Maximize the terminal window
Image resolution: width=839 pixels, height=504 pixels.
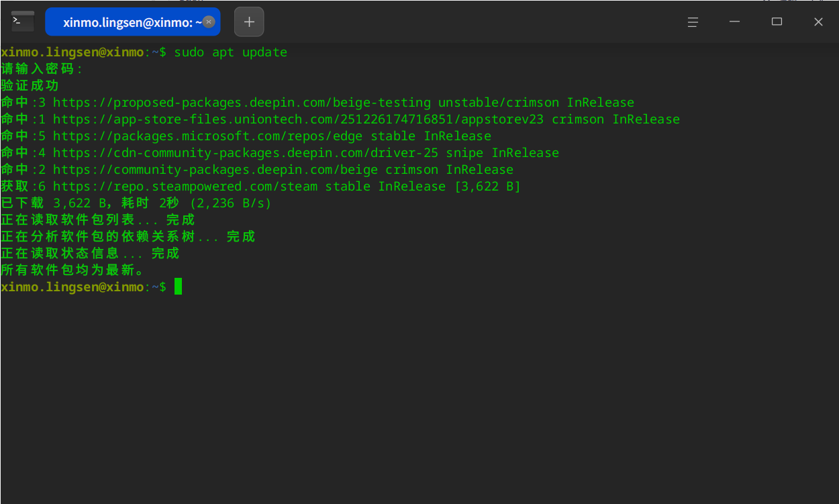point(777,21)
